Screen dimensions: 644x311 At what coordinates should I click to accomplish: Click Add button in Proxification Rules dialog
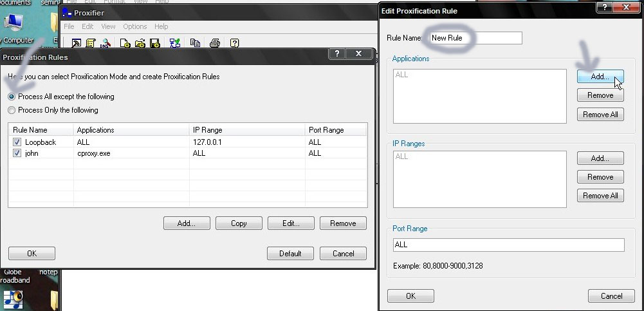[187, 223]
